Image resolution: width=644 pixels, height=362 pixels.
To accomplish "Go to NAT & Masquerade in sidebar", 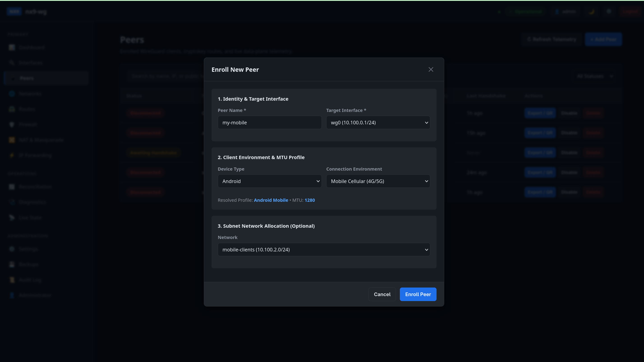I will (41, 140).
